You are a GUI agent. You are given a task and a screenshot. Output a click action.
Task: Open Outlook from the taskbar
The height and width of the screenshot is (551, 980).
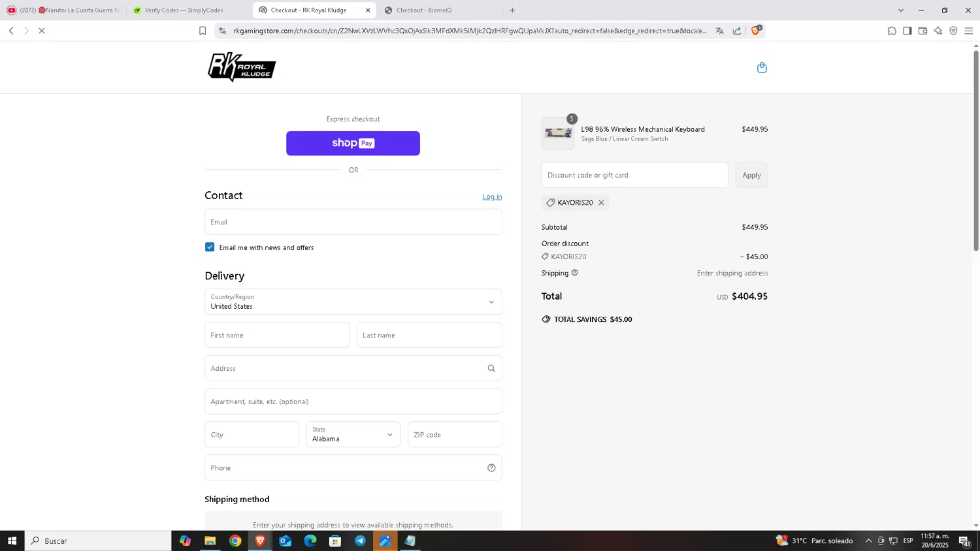click(x=286, y=541)
